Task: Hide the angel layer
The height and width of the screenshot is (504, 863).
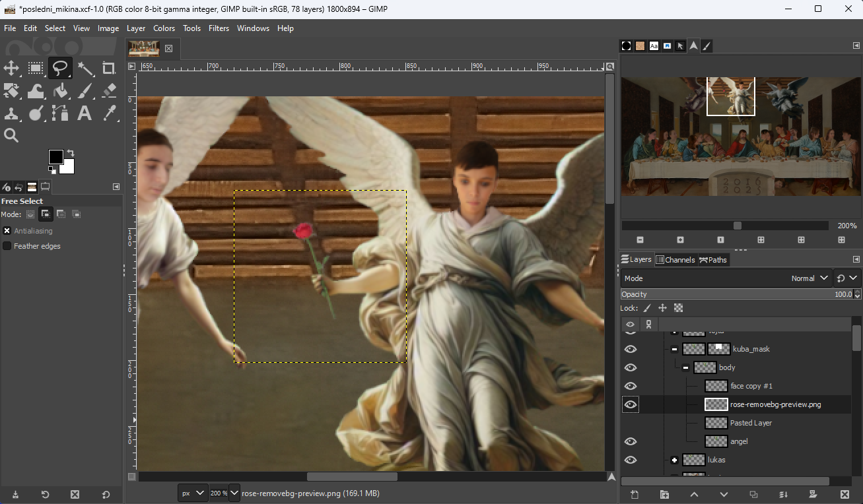Action: [631, 441]
